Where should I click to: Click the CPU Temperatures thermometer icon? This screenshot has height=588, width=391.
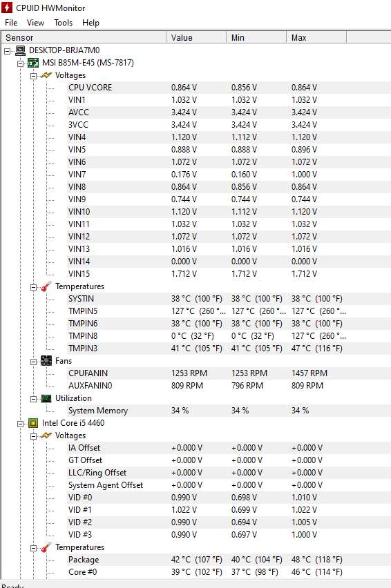(46, 547)
